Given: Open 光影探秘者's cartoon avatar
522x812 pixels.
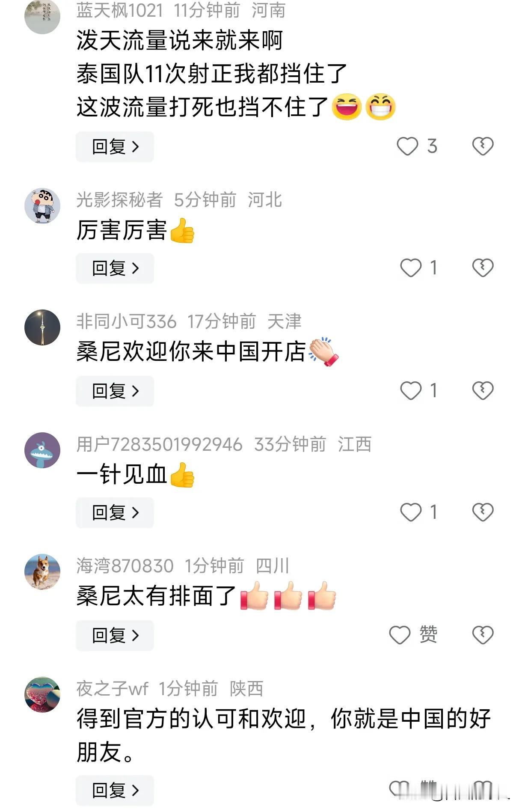Looking at the screenshot, I should tap(42, 205).
